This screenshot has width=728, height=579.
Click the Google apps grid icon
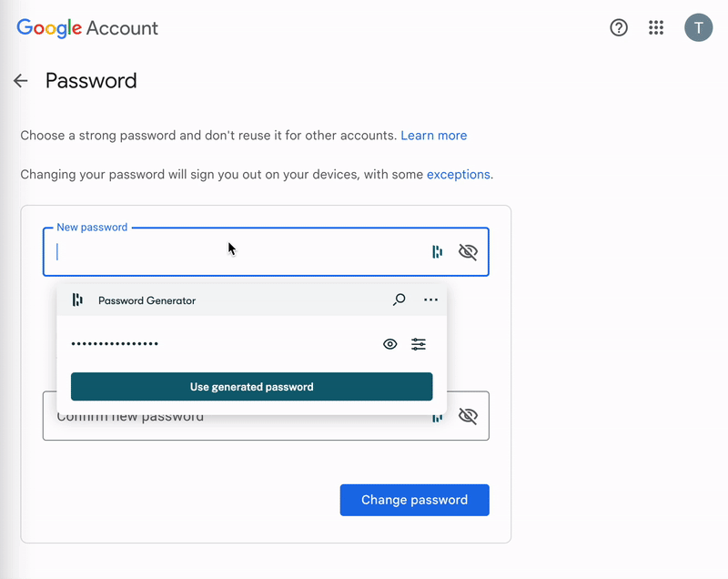click(656, 27)
